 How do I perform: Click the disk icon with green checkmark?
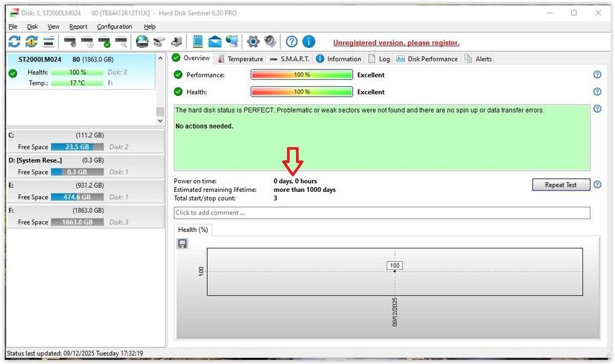point(105,41)
